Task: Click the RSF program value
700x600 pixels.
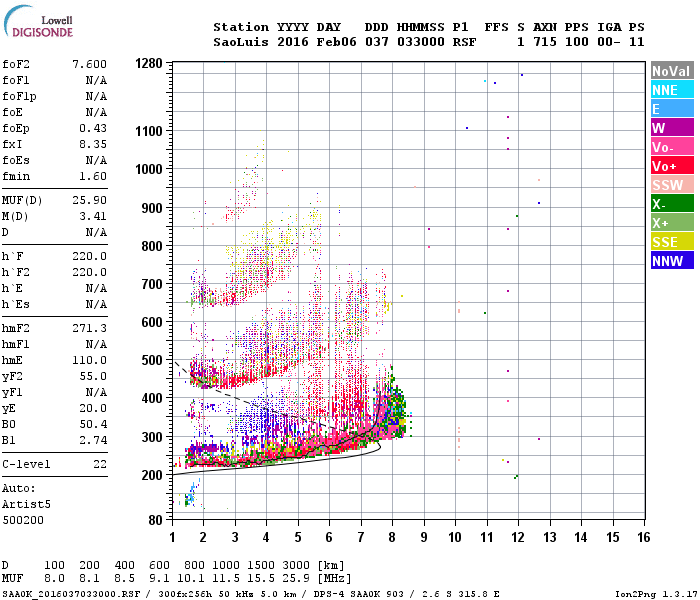Action: 464,42
